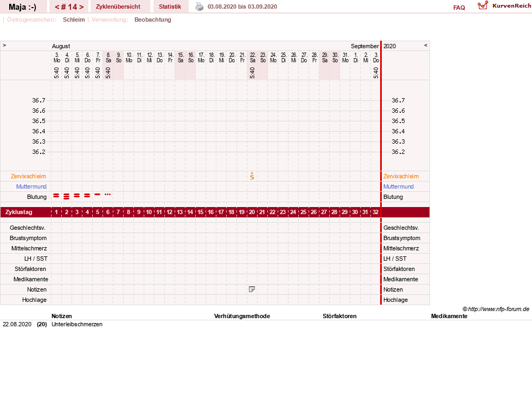Click the 31. Mo date header
This screenshot has height=413, width=532.
click(x=345, y=57)
